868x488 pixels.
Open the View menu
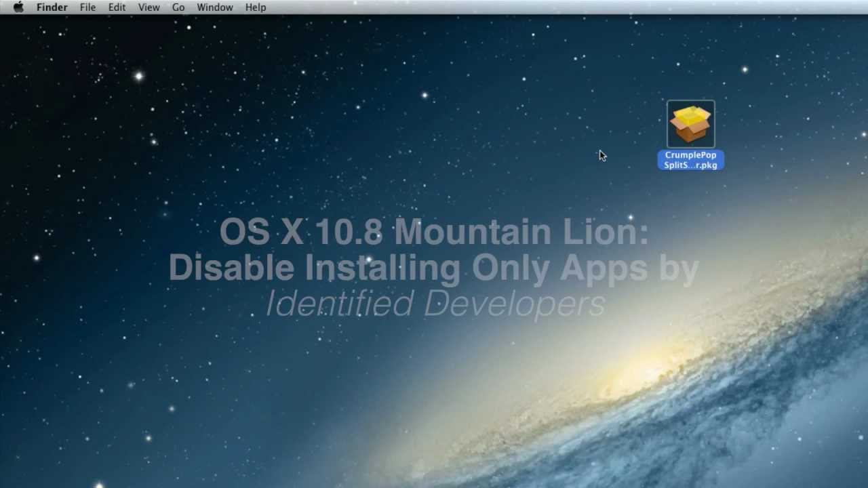(x=149, y=7)
